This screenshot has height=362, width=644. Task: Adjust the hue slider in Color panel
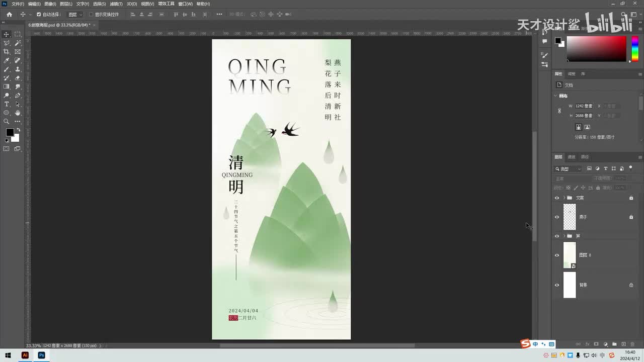coord(635,49)
